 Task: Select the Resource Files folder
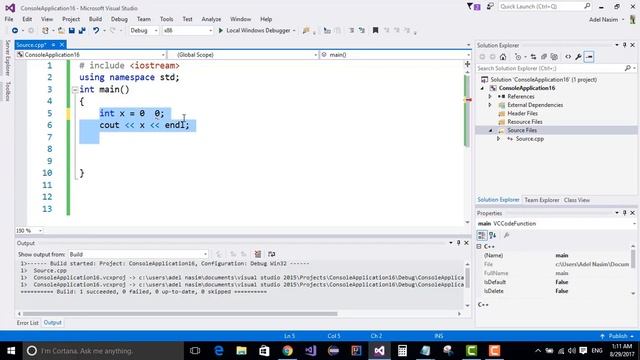pos(524,122)
